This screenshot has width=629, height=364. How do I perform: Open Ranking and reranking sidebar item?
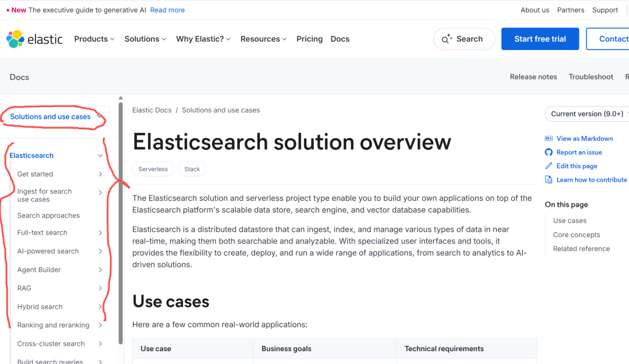[x=53, y=325]
